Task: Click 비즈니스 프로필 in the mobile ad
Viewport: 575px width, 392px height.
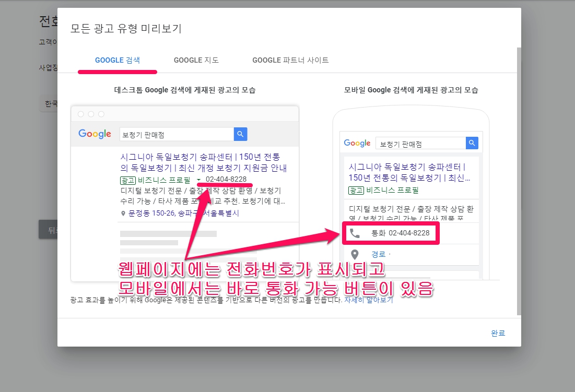Action: (392, 190)
